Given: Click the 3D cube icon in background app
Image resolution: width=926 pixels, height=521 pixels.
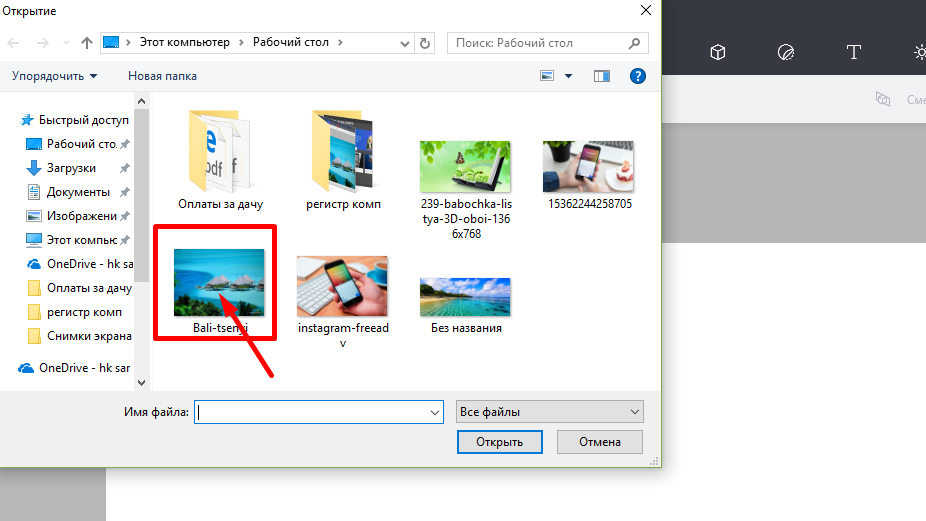Looking at the screenshot, I should 718,53.
